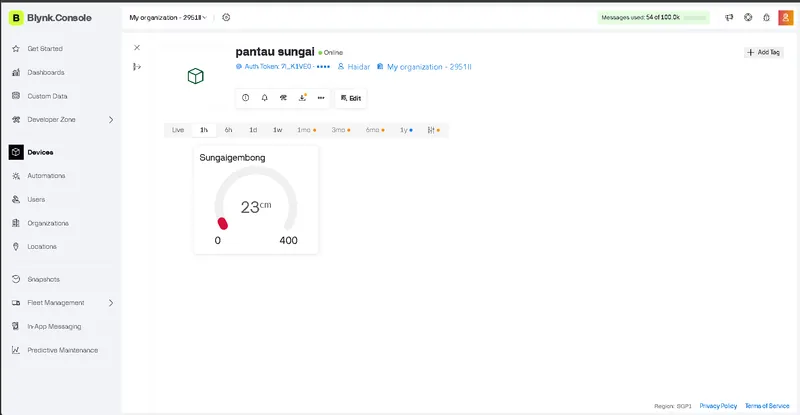Image resolution: width=800 pixels, height=415 pixels.
Task: Open organization settings gear icon
Action: click(226, 17)
